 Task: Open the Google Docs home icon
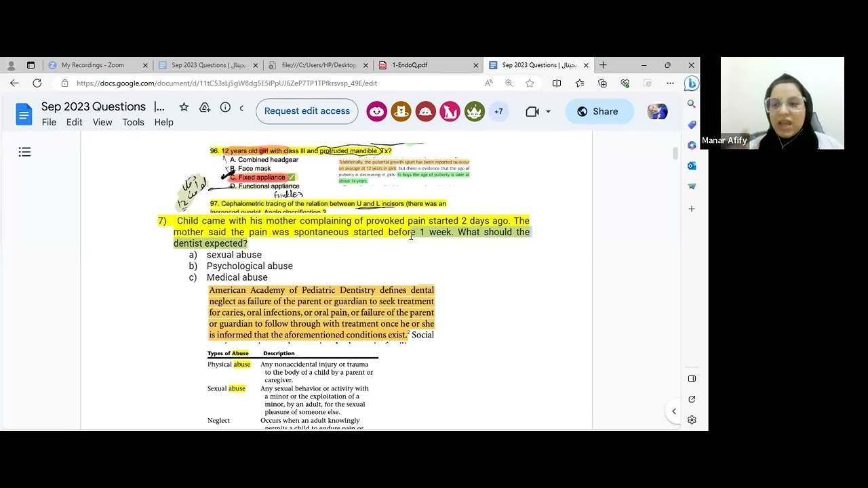pos(24,114)
